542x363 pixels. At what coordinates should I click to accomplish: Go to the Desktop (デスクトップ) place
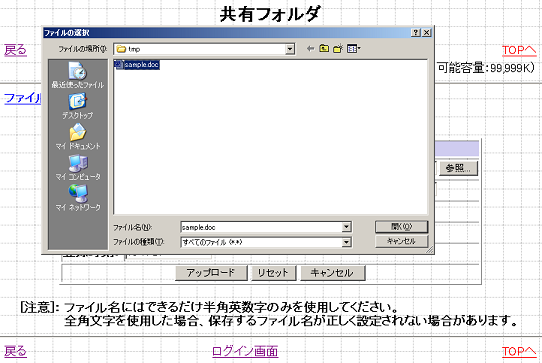pos(77,106)
